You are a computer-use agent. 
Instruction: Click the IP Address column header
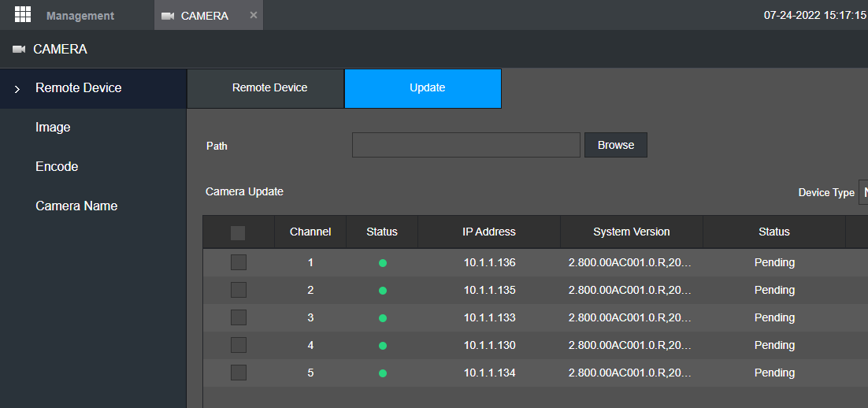click(489, 232)
